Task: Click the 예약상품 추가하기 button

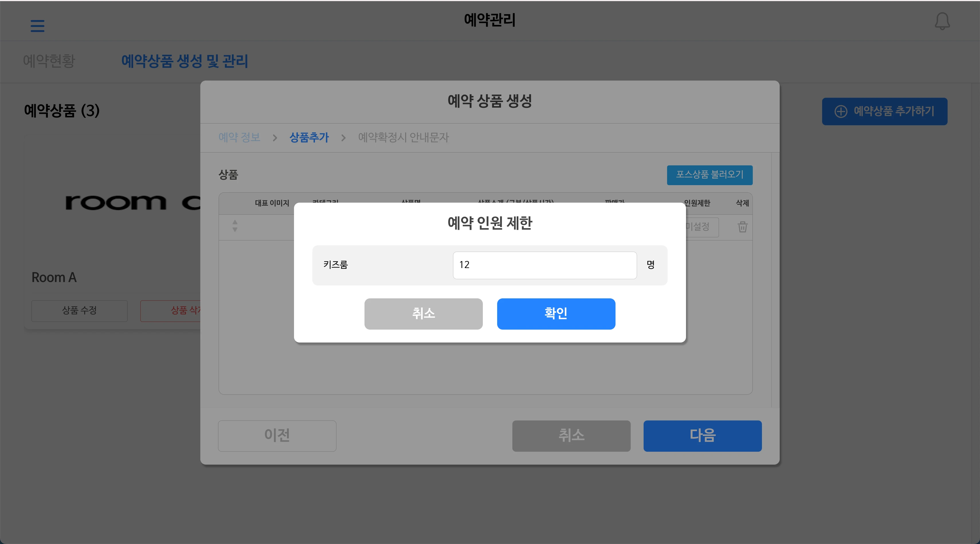Action: (x=885, y=111)
